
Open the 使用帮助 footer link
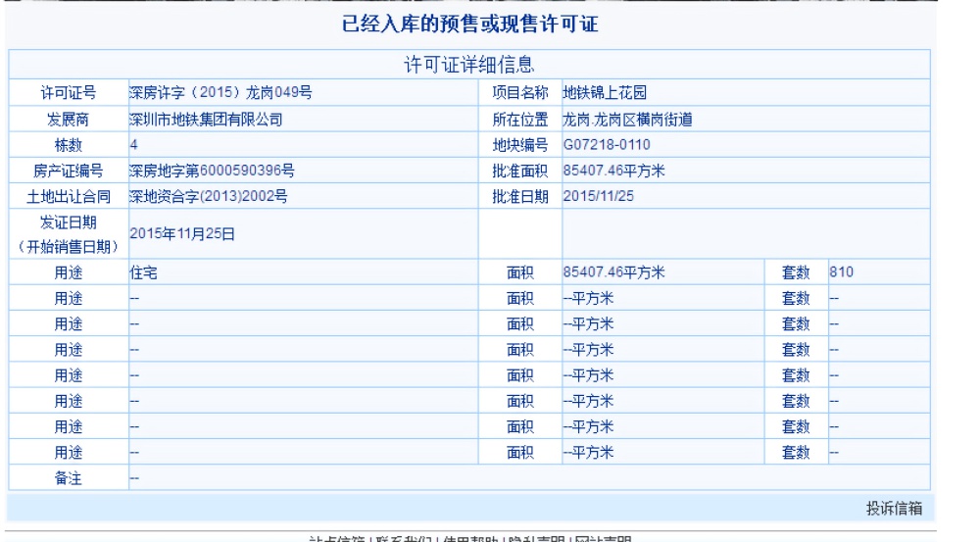[467, 538]
